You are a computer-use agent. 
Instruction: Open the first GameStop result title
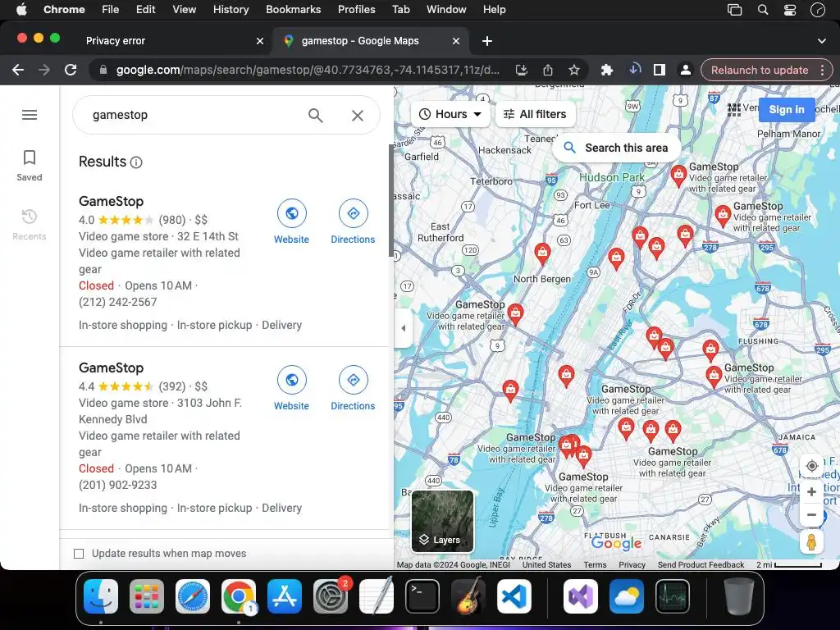click(x=111, y=202)
